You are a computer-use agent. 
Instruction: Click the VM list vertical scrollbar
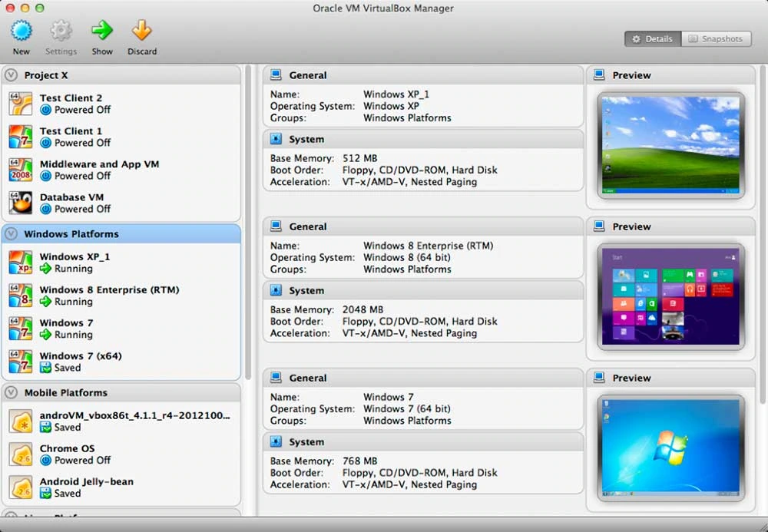(248, 223)
